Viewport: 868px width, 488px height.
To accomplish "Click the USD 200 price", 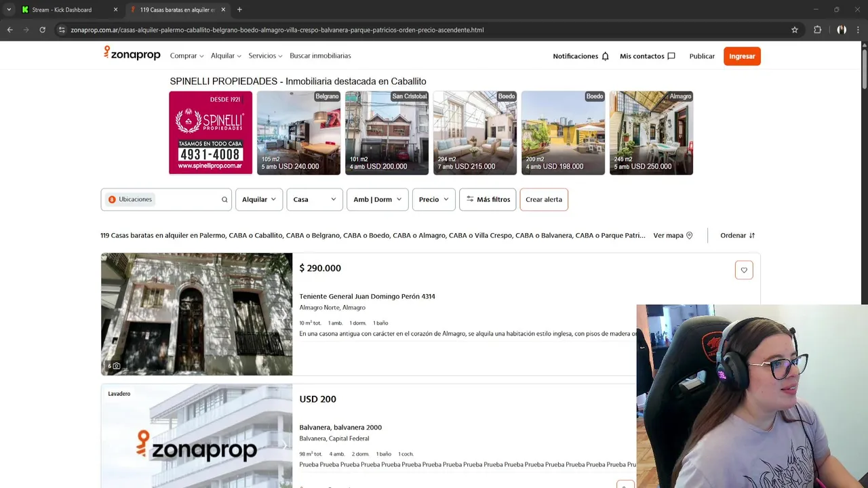I will (x=317, y=399).
